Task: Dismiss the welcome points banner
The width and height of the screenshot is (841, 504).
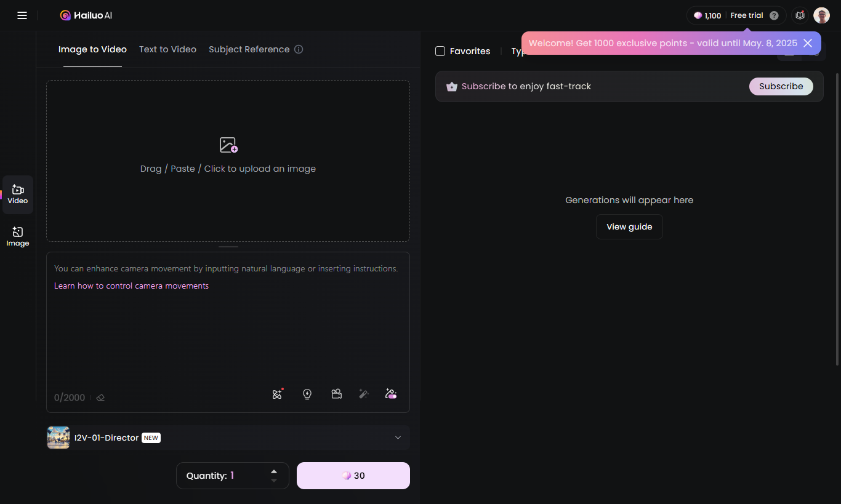Action: point(808,43)
